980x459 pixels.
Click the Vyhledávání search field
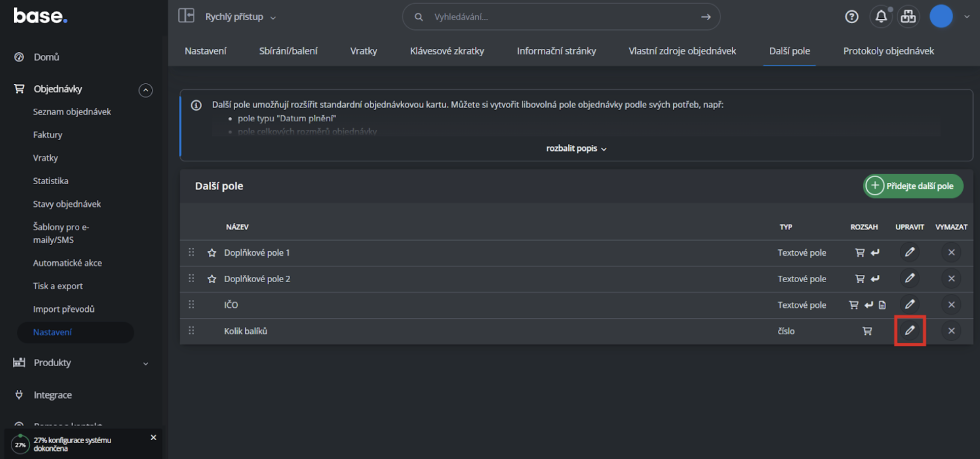[561, 17]
